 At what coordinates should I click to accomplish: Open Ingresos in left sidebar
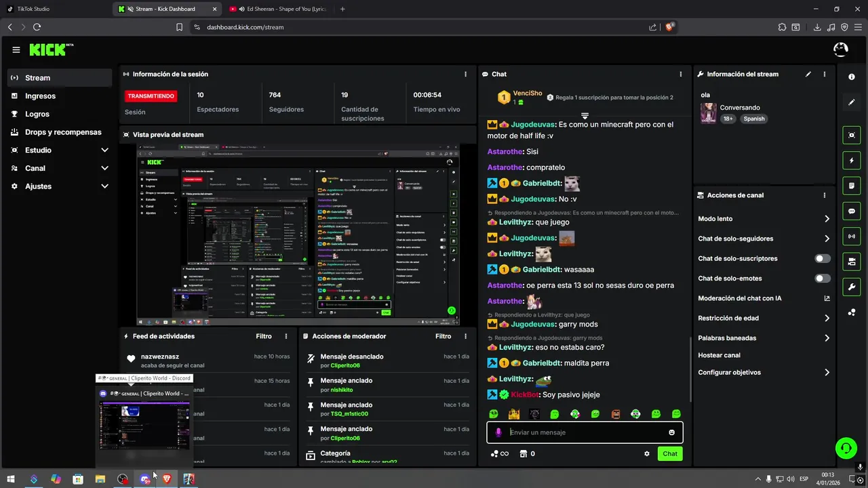pyautogui.click(x=60, y=96)
